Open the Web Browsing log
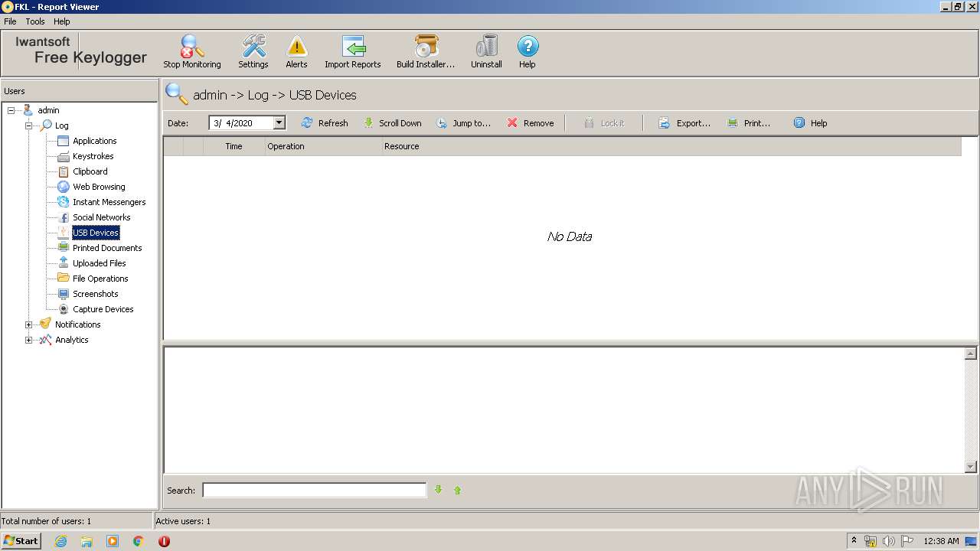Viewport: 980px width, 551px height. pyautogui.click(x=99, y=187)
